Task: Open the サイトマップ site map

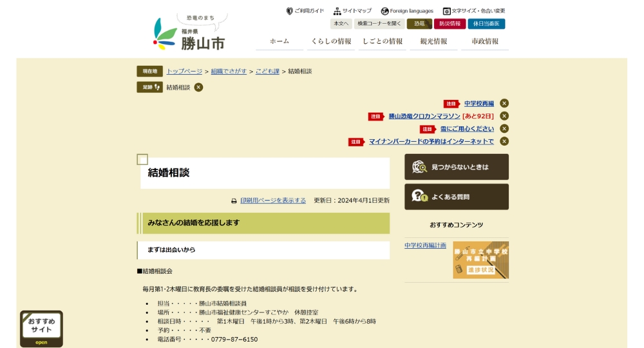Action: point(352,11)
